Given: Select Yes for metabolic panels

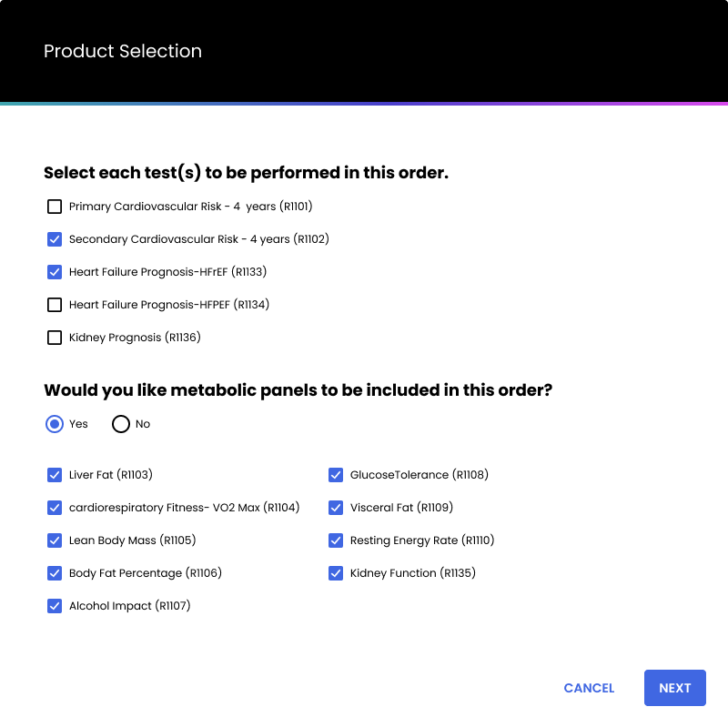Looking at the screenshot, I should pos(55,424).
